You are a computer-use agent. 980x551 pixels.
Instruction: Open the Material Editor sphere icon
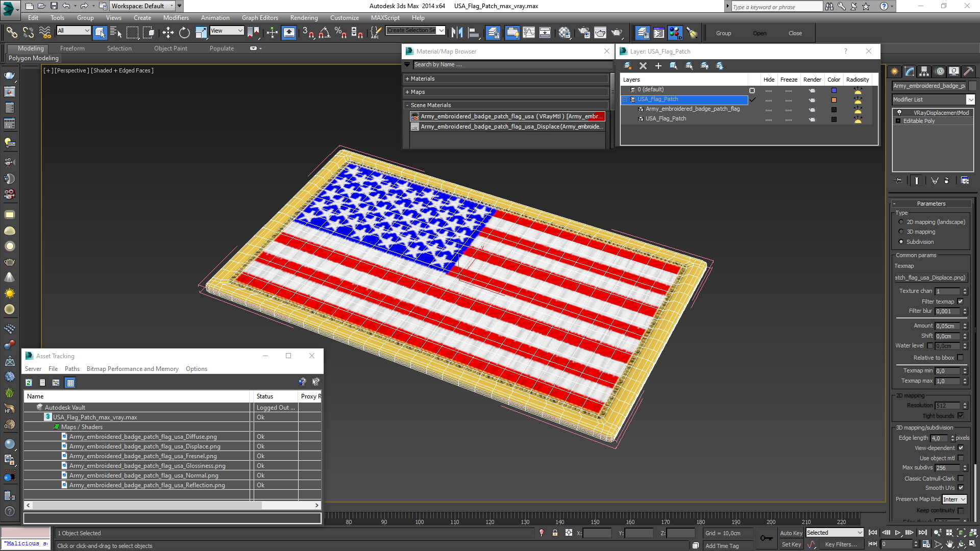click(564, 33)
